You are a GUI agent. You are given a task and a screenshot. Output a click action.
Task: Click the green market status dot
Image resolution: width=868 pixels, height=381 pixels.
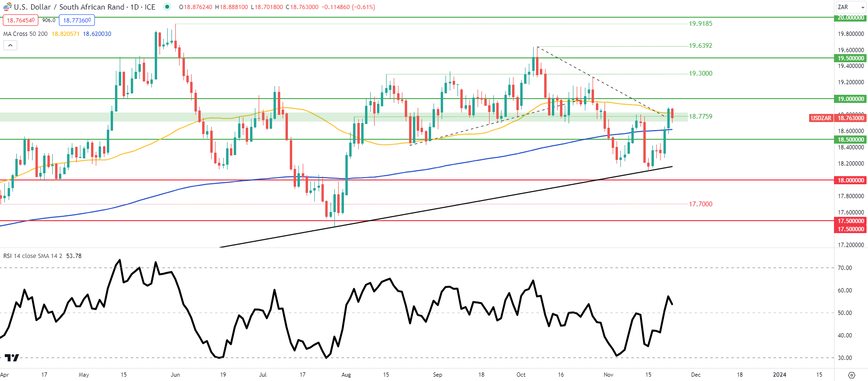pyautogui.click(x=167, y=7)
